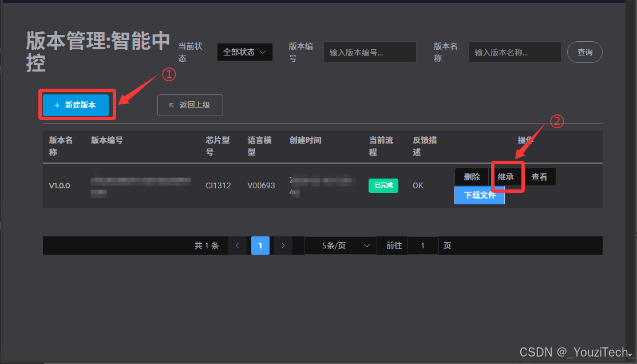Viewport: 637px width, 364px height.
Task: Click the OK feedback cell
Action: click(418, 185)
